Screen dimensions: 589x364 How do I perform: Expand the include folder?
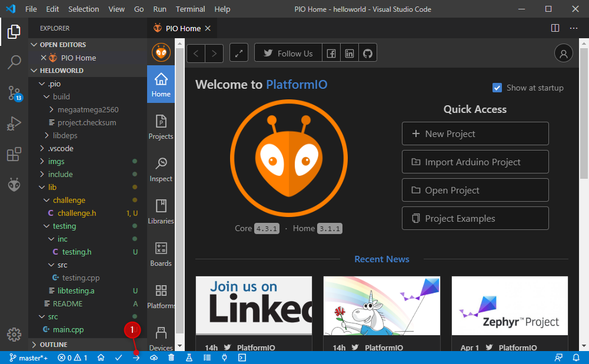coord(88,174)
